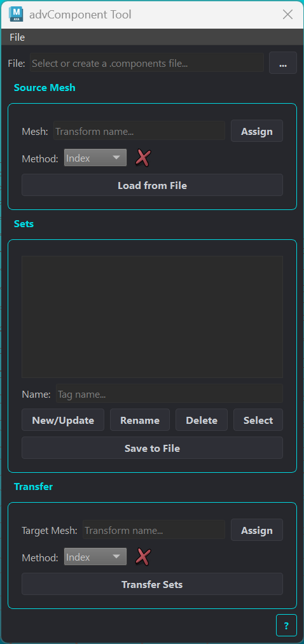Open Transfer Method dropdown
This screenshot has height=644, width=304.
coord(95,557)
